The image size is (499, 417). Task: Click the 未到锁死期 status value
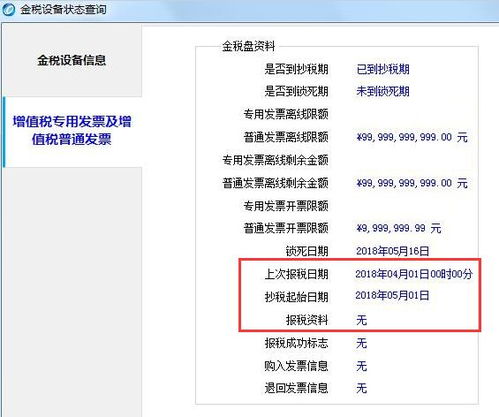click(x=383, y=91)
